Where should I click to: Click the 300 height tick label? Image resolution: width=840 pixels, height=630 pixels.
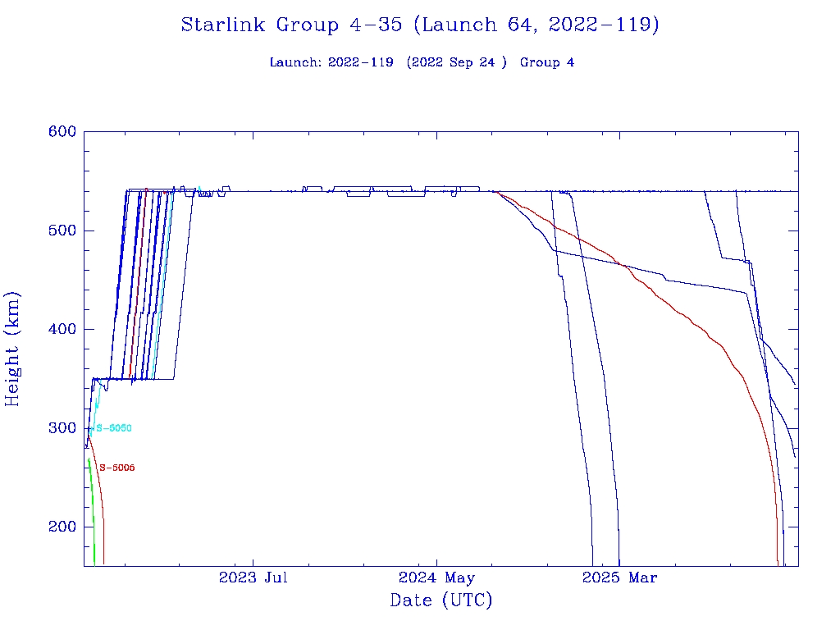62,428
